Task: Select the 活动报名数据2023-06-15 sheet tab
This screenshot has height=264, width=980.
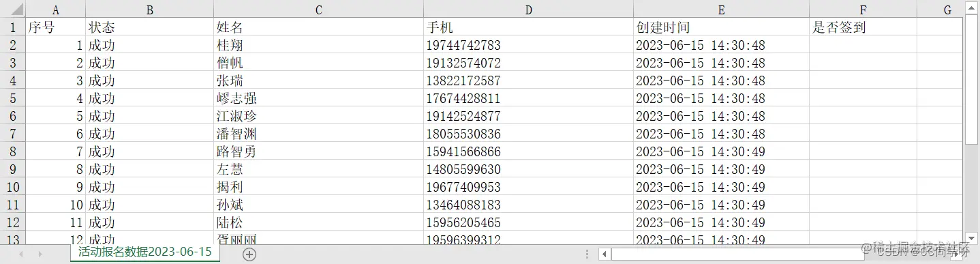Action: pyautogui.click(x=144, y=252)
